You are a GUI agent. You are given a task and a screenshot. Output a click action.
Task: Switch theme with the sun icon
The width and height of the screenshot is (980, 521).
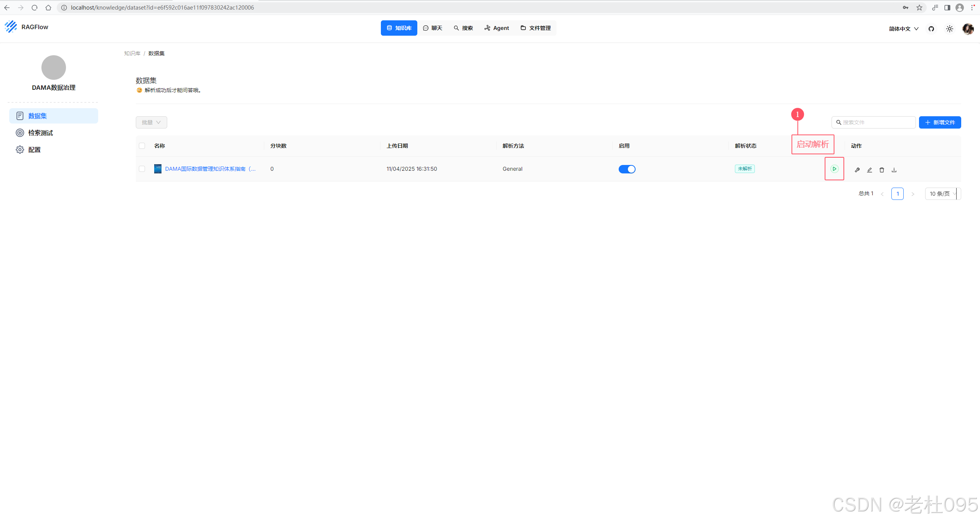tap(950, 29)
